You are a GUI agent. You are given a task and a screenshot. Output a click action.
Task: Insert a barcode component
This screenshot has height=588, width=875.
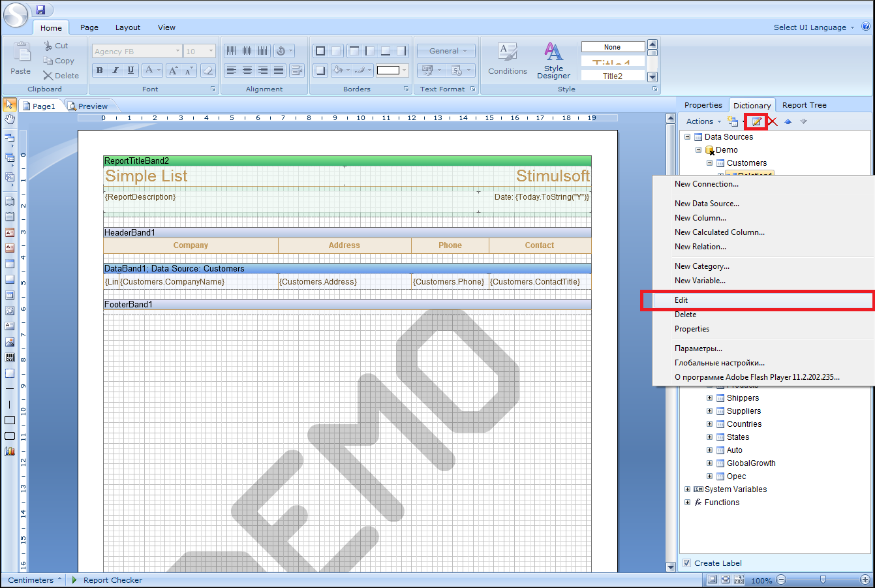pyautogui.click(x=10, y=358)
